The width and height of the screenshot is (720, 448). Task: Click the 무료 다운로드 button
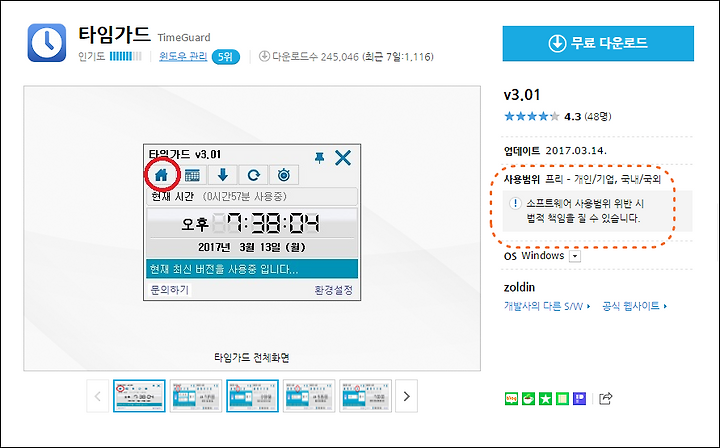click(x=598, y=44)
